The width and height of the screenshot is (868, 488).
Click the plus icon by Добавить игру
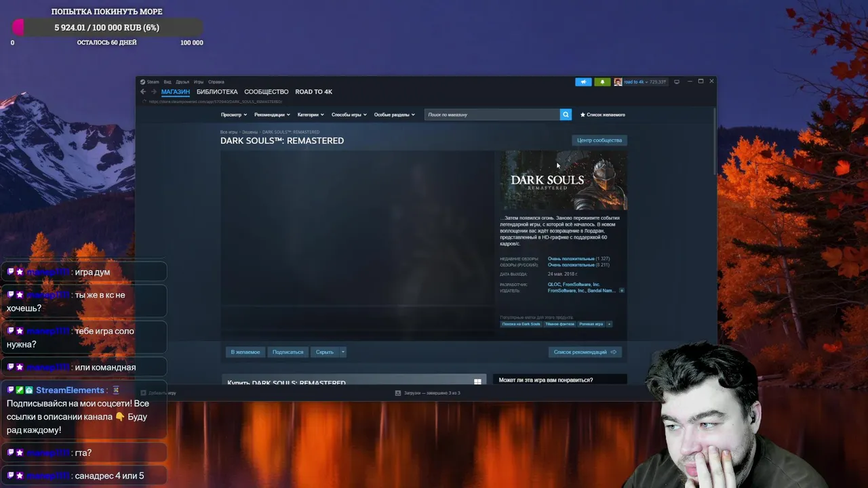(143, 393)
